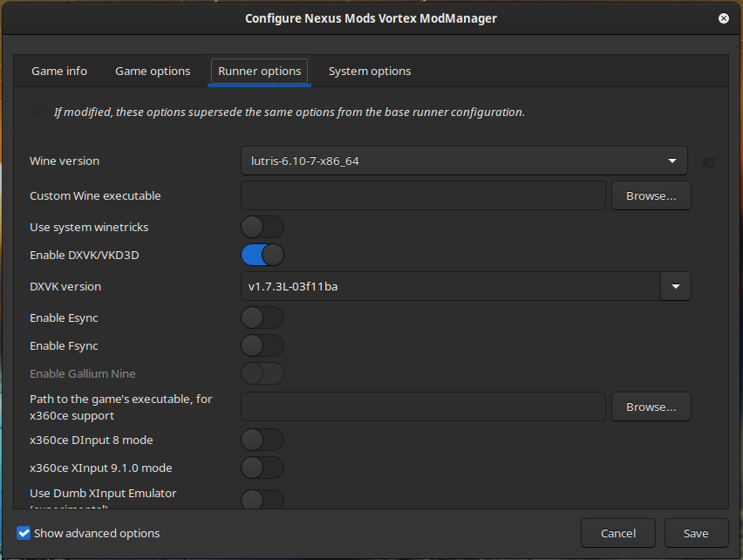Enable x360ce DInput 8 mode switch
Image resolution: width=743 pixels, height=560 pixels.
[x=262, y=440]
